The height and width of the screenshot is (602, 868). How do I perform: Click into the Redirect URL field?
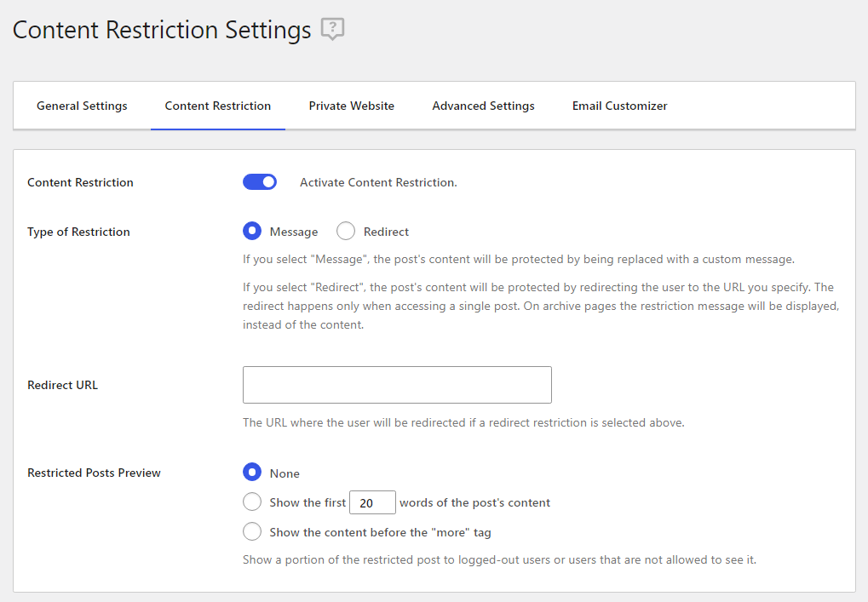[397, 385]
